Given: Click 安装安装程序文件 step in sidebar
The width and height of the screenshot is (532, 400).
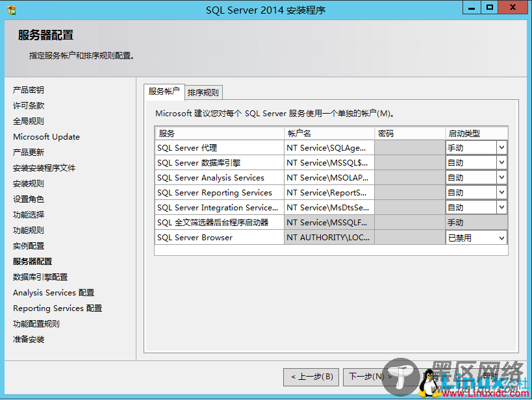Looking at the screenshot, I should pyautogui.click(x=44, y=168).
